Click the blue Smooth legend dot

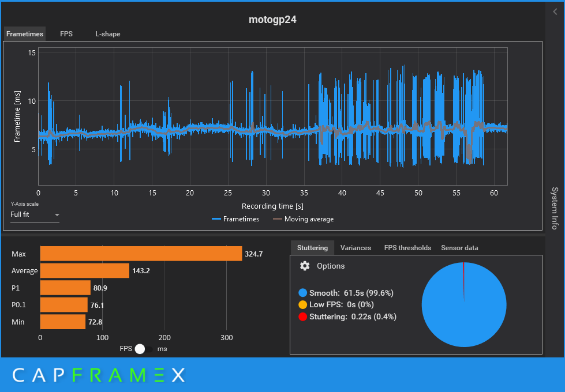302,293
